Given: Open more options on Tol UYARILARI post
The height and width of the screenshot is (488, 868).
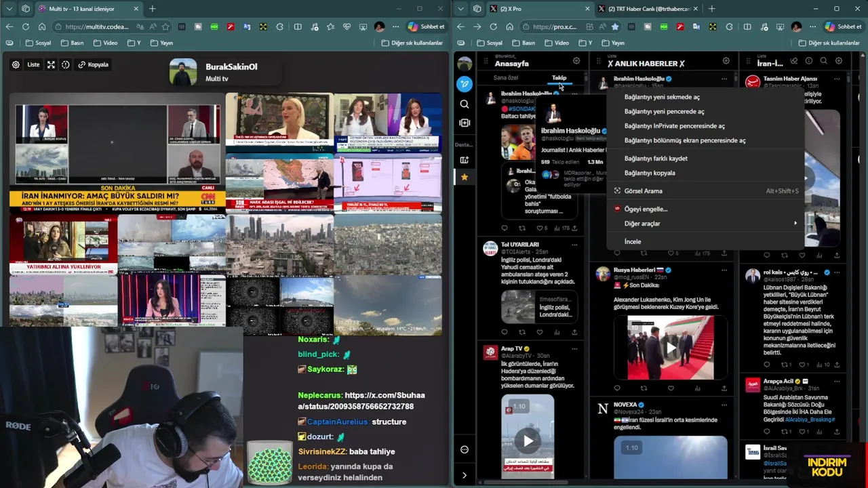Looking at the screenshot, I should tap(574, 245).
